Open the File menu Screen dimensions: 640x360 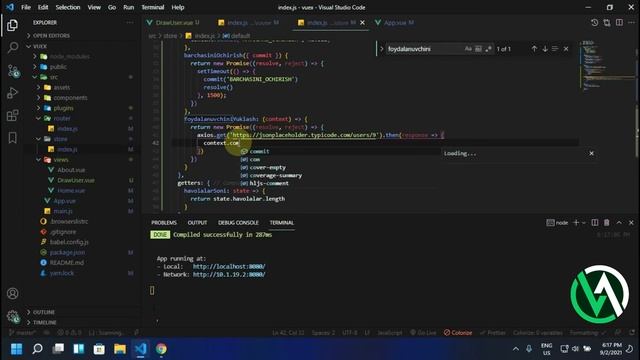tap(26, 7)
